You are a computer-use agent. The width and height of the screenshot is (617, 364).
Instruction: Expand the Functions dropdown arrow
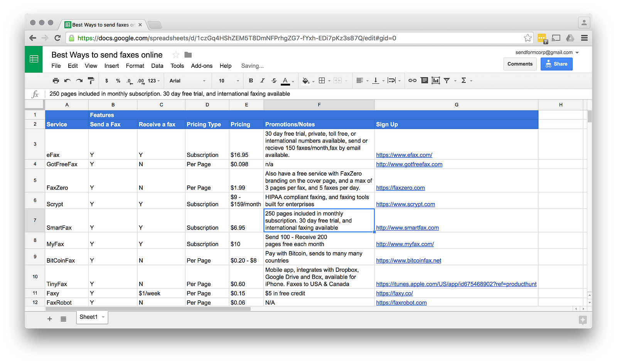pyautogui.click(x=471, y=81)
